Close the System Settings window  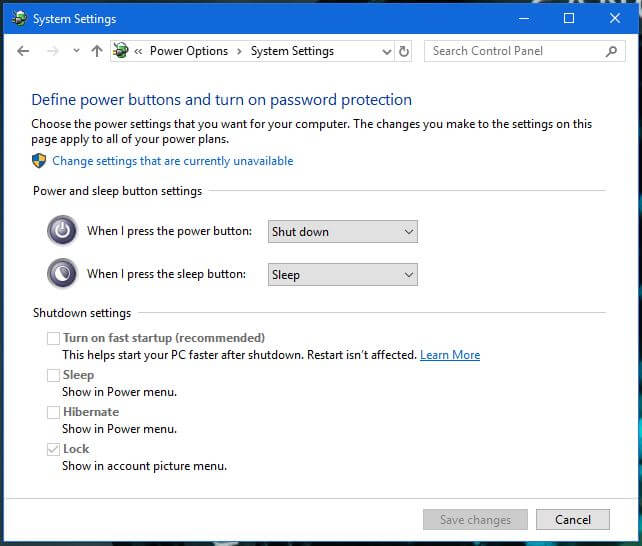tap(615, 18)
